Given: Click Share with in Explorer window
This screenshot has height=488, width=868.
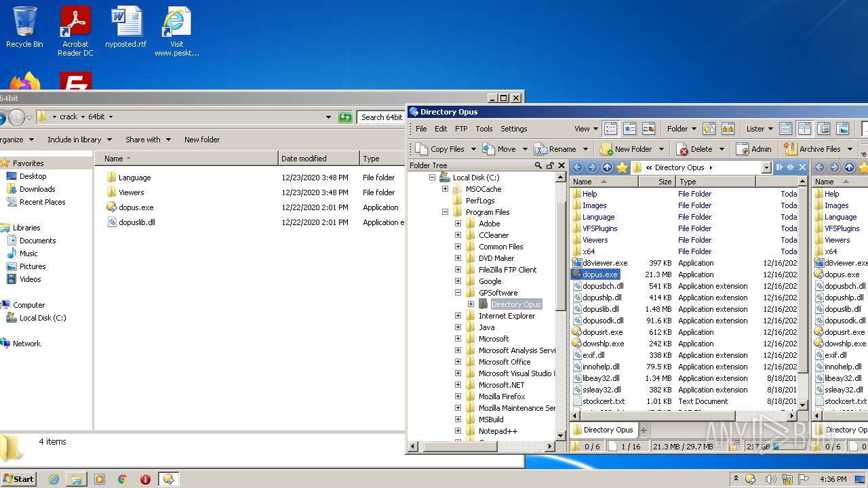Looking at the screenshot, I should pos(147,140).
